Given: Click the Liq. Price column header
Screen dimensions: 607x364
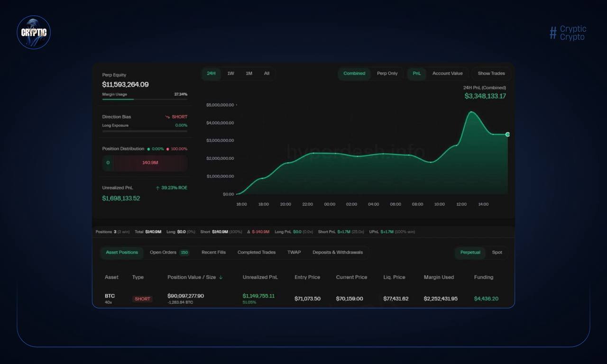Looking at the screenshot, I should point(394,277).
